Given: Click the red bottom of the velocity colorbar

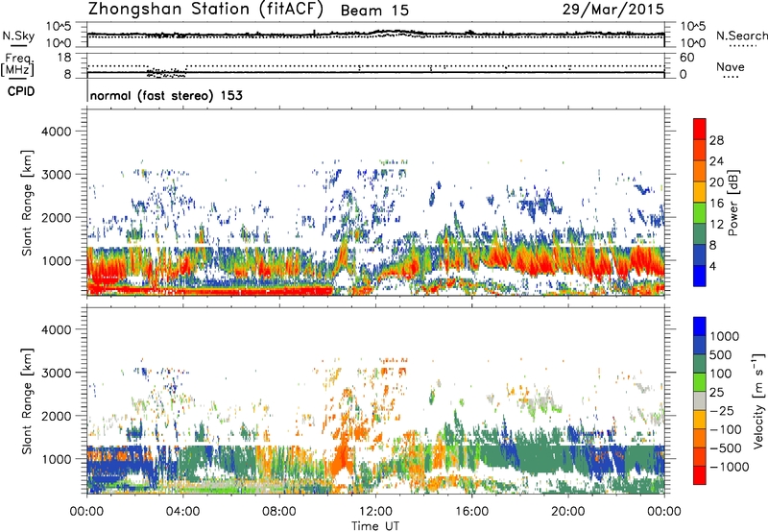Looking at the screenshot, I should click(x=700, y=475).
